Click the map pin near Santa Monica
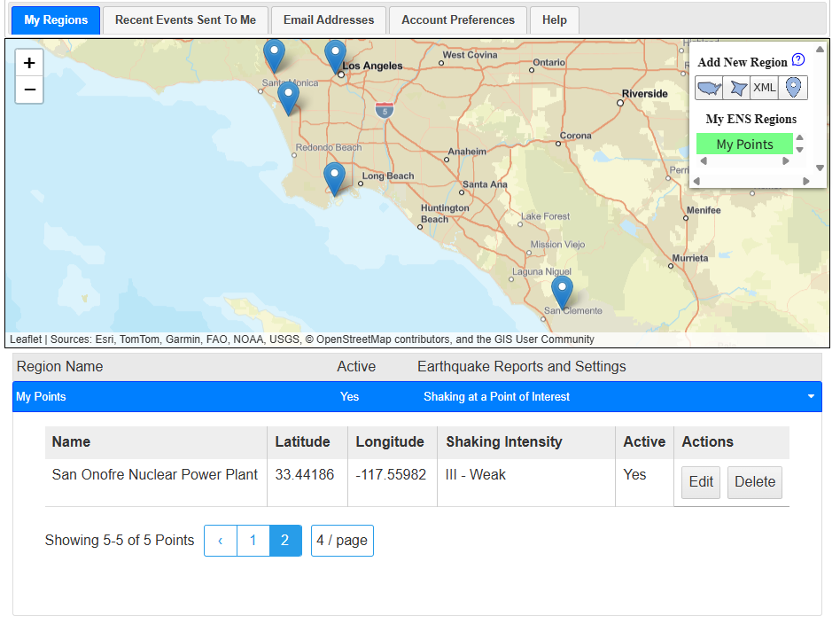The image size is (840, 624). point(288,99)
